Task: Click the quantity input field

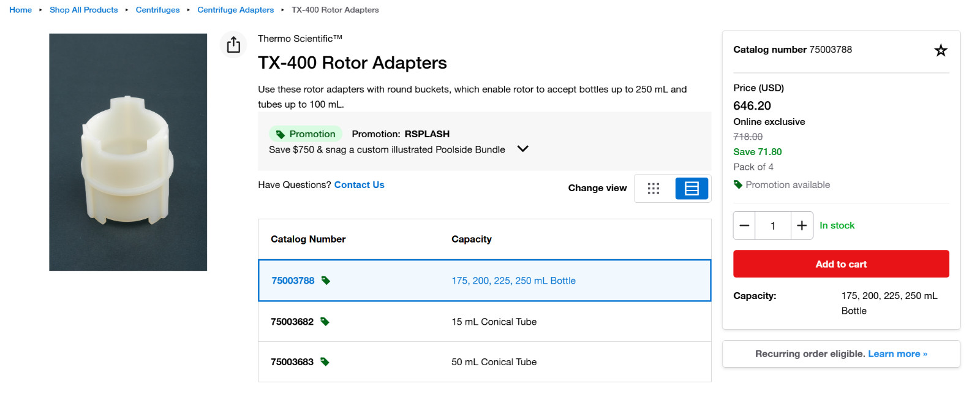Action: pos(773,225)
